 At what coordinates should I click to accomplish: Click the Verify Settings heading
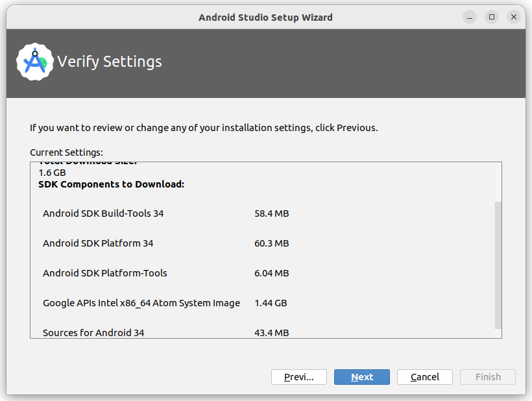pos(109,62)
